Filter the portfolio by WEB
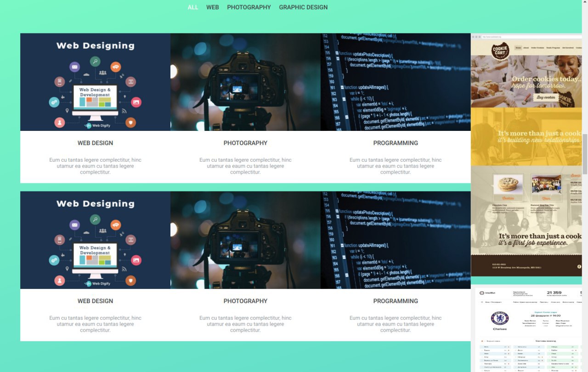 coord(213,7)
